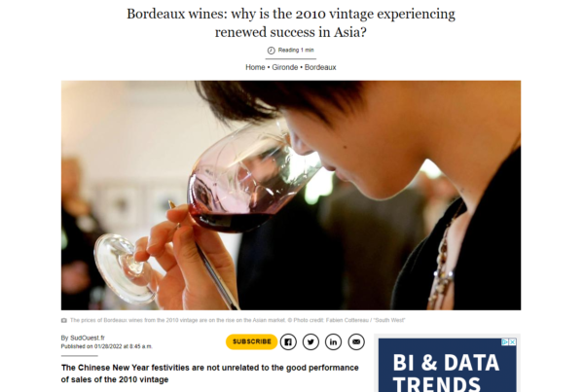The height and width of the screenshot is (392, 584).
Task: Click the clock icon beside reading time
Action: click(272, 51)
